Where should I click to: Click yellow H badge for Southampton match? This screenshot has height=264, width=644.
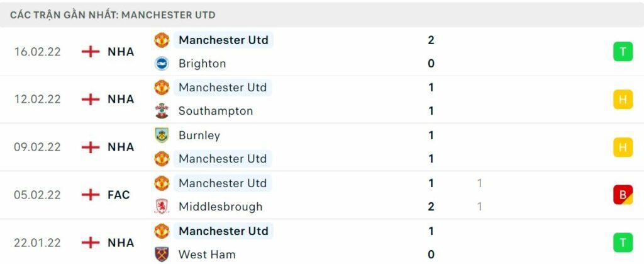(x=623, y=99)
